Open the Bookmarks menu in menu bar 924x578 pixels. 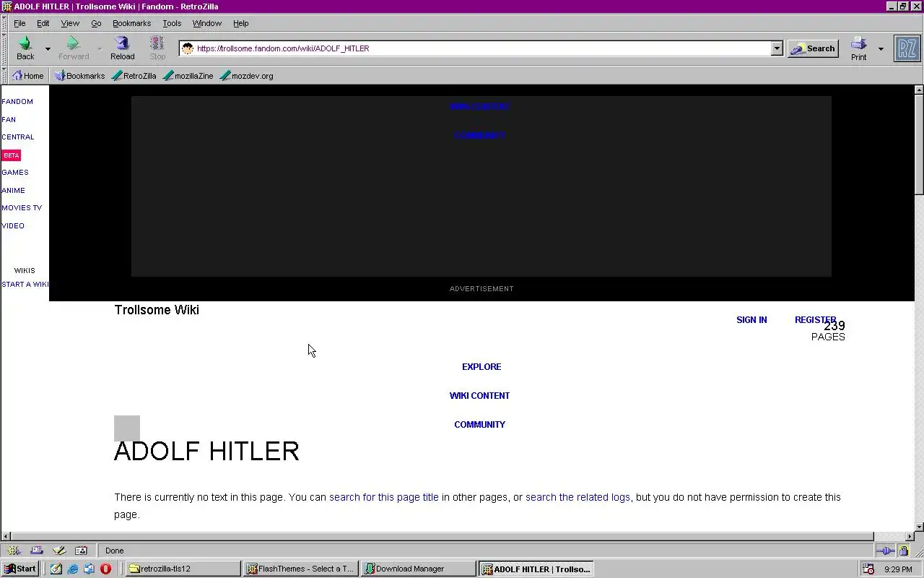(131, 23)
